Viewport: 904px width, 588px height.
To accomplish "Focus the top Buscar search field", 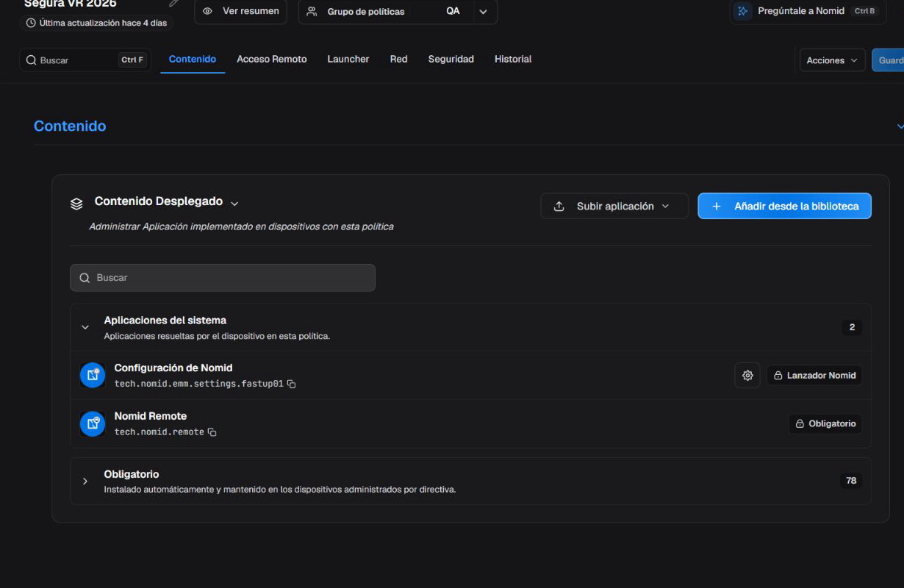I will (85, 60).
